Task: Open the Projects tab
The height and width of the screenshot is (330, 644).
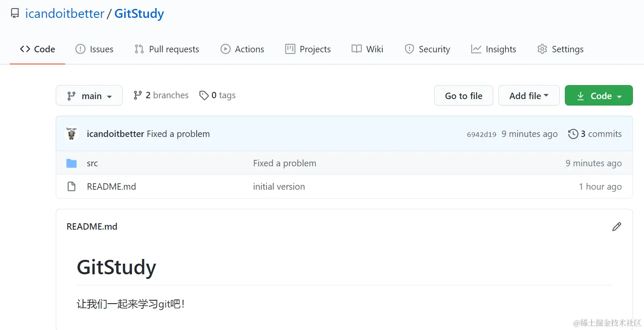Action: point(308,49)
